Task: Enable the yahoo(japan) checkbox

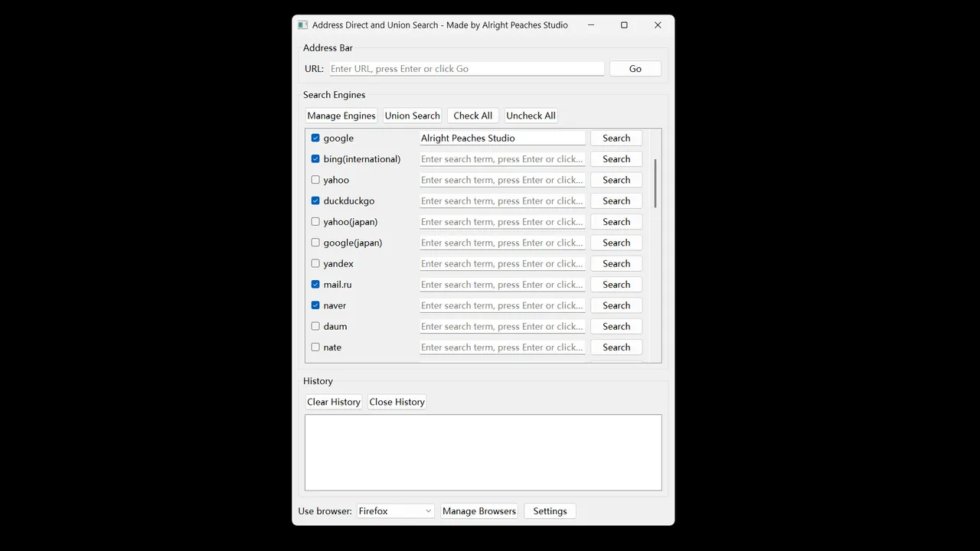Action: pos(315,222)
